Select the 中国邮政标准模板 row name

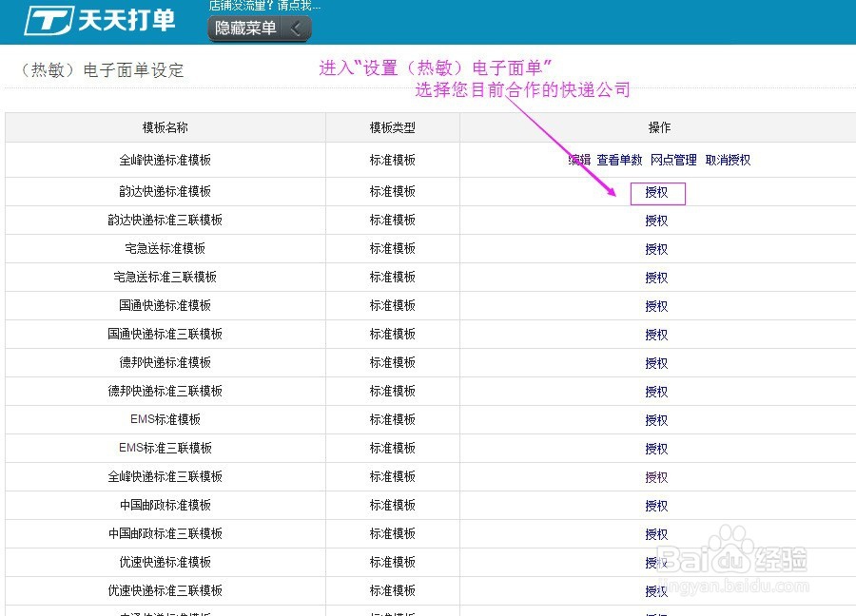click(165, 505)
